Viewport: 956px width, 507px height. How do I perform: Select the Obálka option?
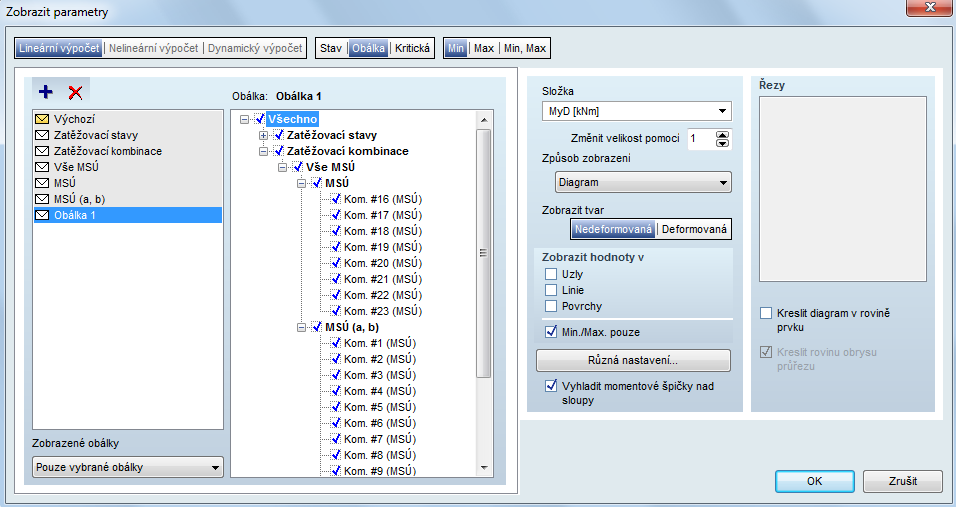[x=368, y=48]
